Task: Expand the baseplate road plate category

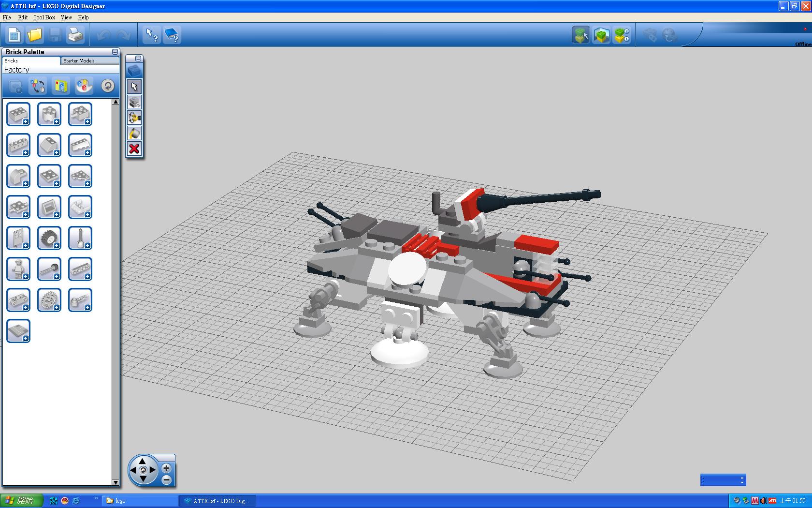Action: [x=18, y=331]
